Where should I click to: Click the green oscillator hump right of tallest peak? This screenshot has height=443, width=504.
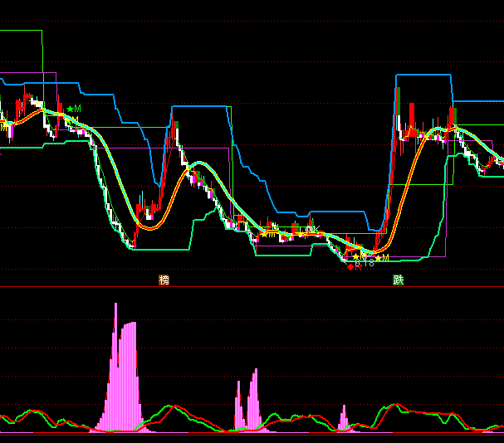pos(172,407)
